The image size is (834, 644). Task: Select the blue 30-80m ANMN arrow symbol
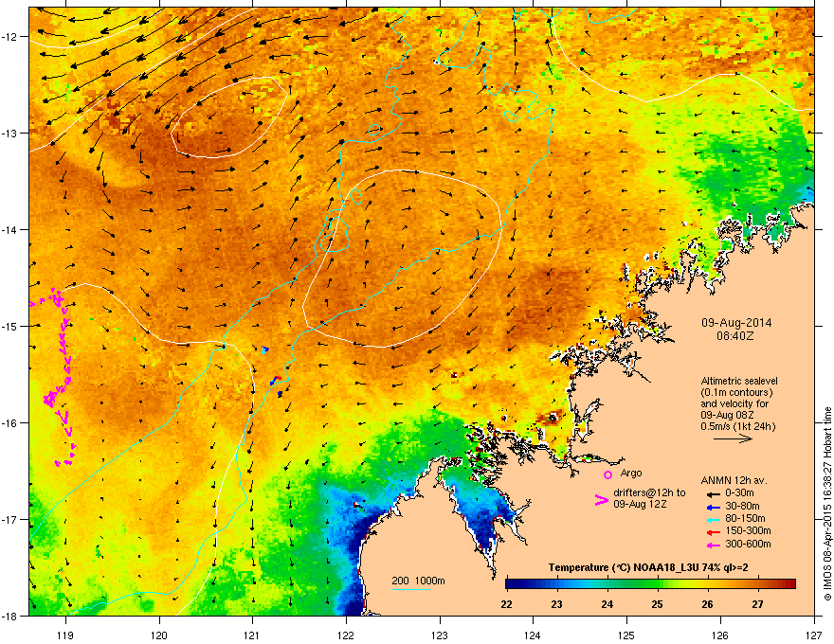coord(712,507)
